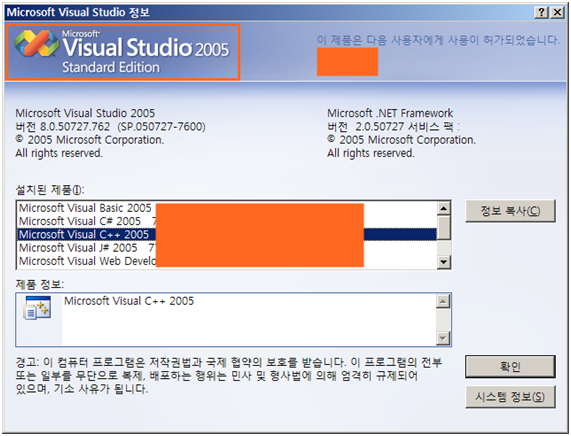Select Microsoft Visual C++ 2005 entry
This screenshot has height=436, width=571.
[227, 234]
